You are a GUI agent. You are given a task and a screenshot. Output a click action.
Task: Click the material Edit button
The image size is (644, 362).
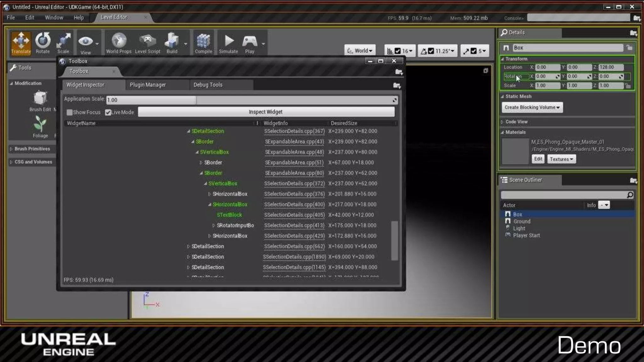pyautogui.click(x=538, y=159)
